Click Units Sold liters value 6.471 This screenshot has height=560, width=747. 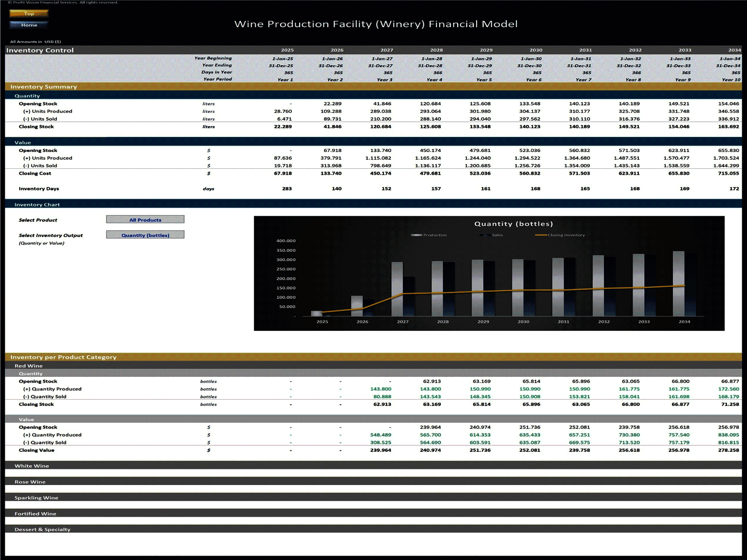[x=284, y=119]
